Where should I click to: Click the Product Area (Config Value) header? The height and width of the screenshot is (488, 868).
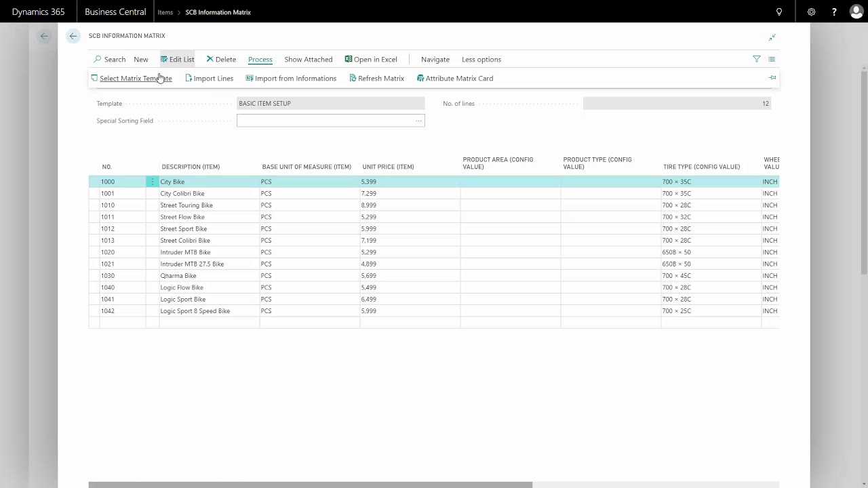point(498,163)
